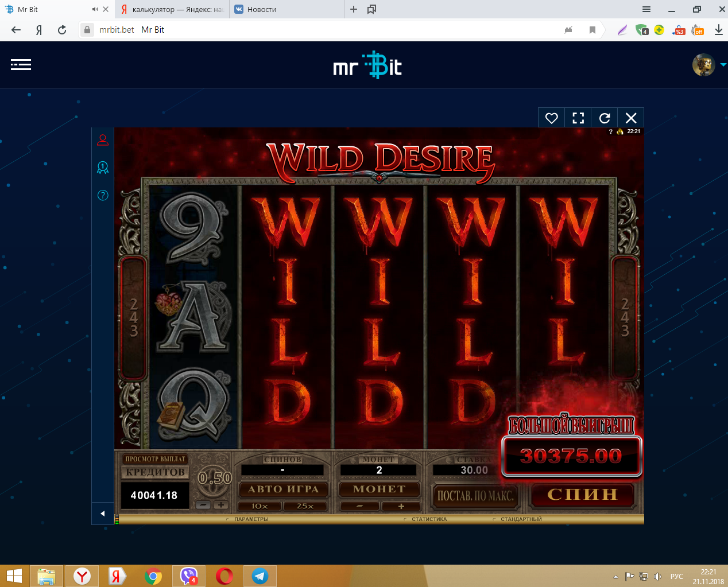The image size is (728, 587).
Task: Select the СТАНДАРТНЫЙ mode tab
Action: click(521, 519)
